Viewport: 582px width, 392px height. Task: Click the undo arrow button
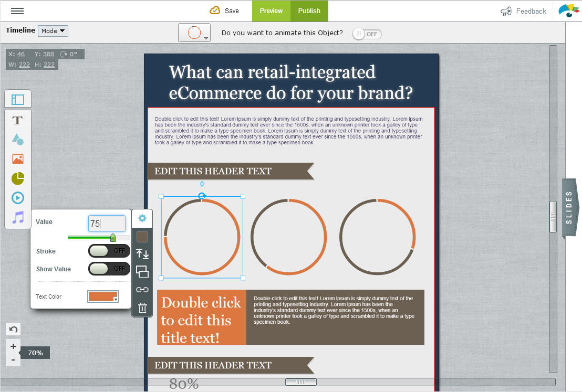click(x=14, y=330)
